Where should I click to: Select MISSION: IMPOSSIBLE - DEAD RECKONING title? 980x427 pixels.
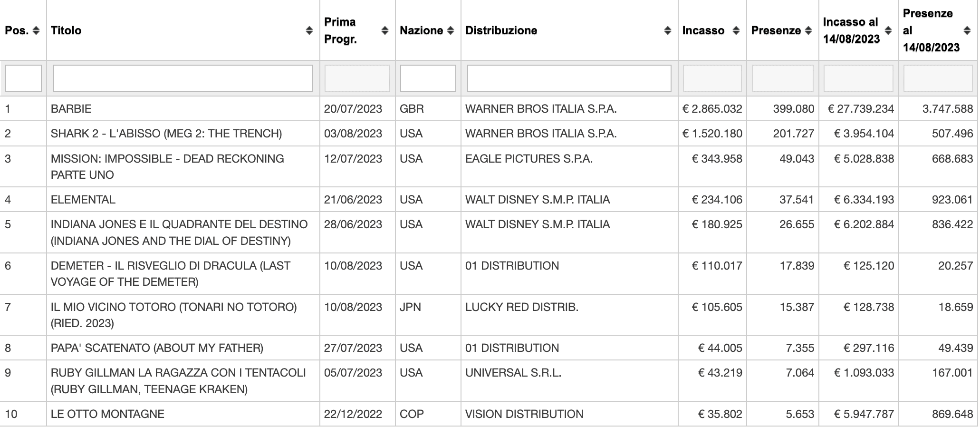click(167, 166)
